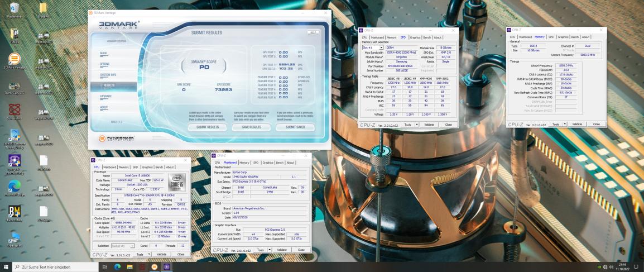
Task: Click the dark red taskbar app icon
Action: (142, 266)
